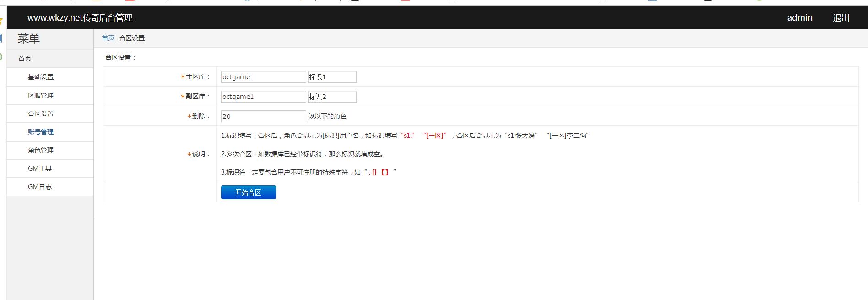Select 区服管理 sidebar item
This screenshot has height=300, width=868.
tap(41, 95)
